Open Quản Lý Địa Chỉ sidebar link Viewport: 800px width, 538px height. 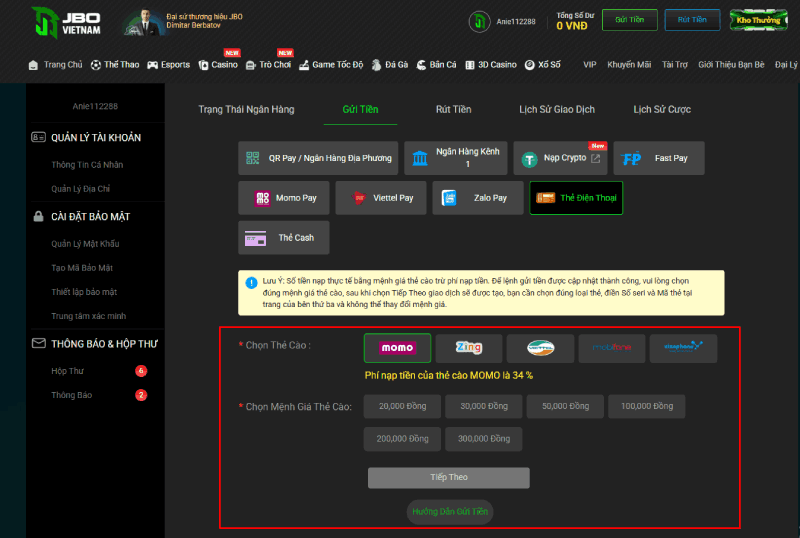coord(81,189)
